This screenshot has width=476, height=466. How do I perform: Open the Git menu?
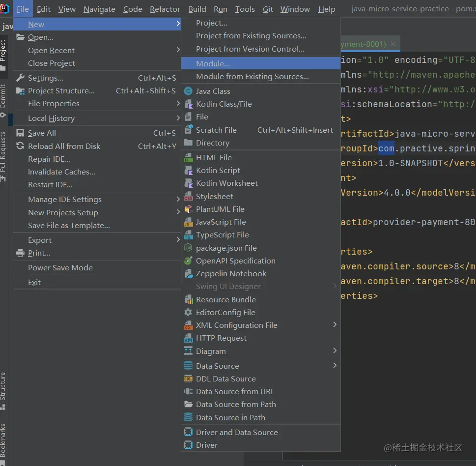point(267,9)
